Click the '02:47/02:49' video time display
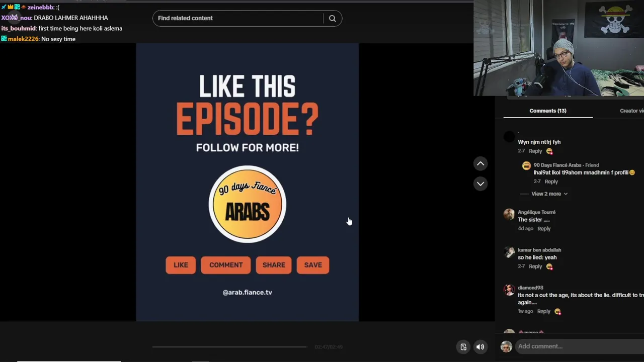The height and width of the screenshot is (362, 644). [x=329, y=347]
